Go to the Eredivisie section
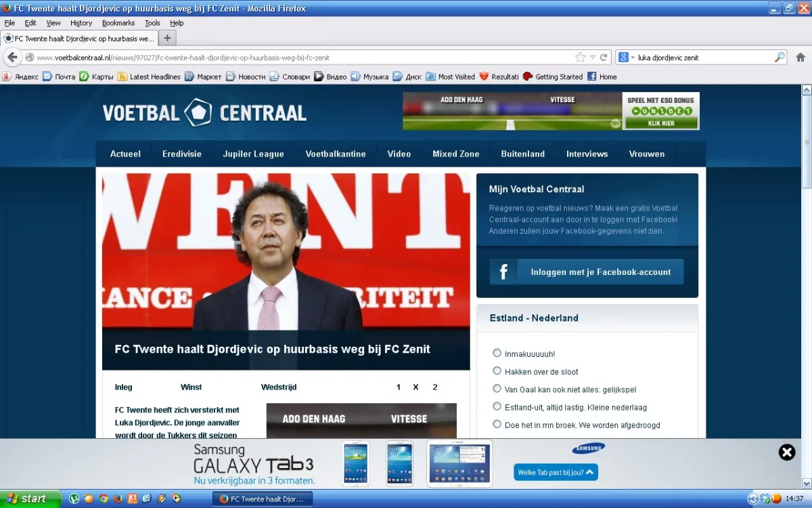This screenshot has height=508, width=812. coord(182,154)
